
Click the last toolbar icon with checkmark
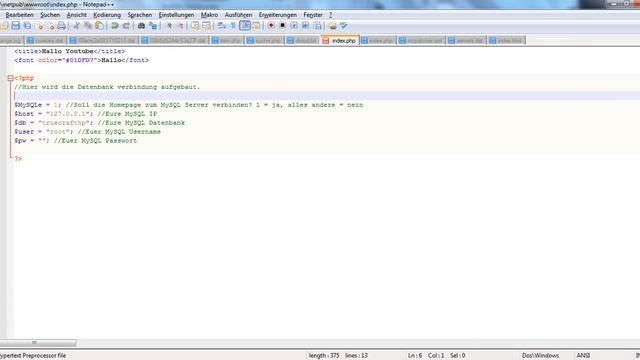click(x=344, y=26)
